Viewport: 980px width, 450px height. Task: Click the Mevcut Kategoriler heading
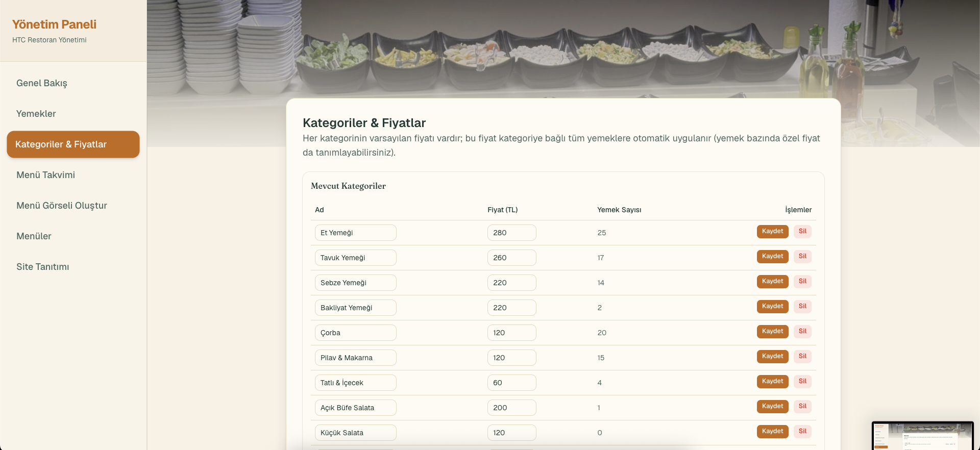348,186
